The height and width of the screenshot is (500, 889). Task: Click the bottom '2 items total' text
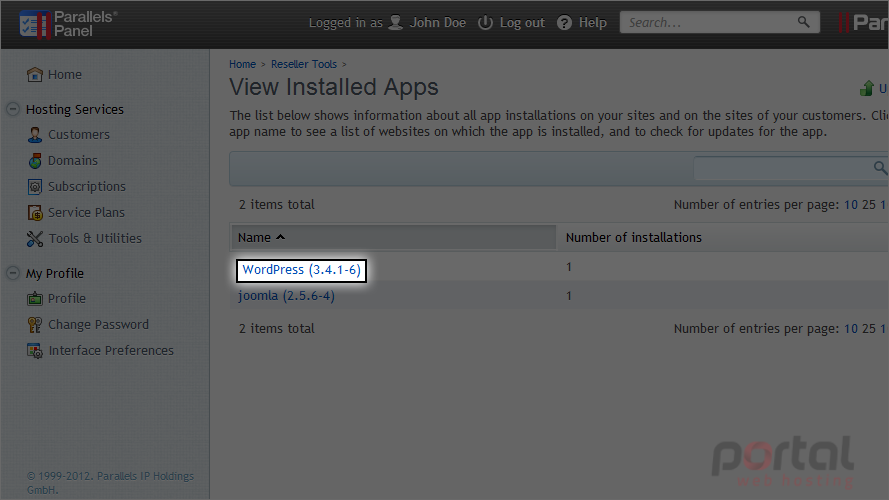[277, 329]
